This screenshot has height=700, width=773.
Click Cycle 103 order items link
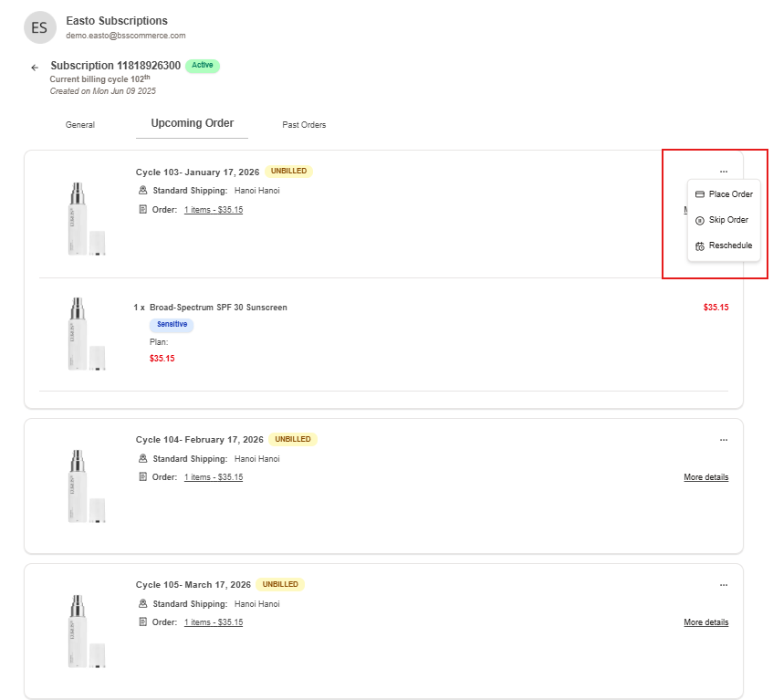click(213, 210)
